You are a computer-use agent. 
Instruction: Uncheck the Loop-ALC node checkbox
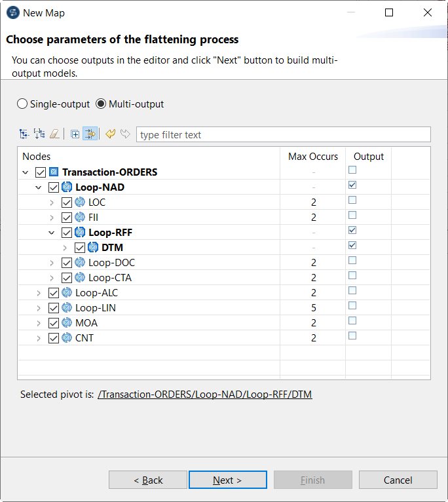tap(54, 293)
